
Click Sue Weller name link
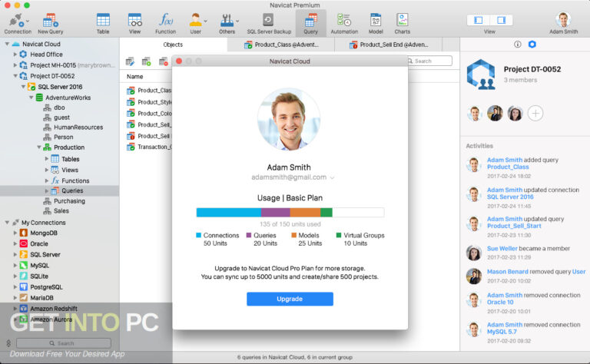[502, 249]
